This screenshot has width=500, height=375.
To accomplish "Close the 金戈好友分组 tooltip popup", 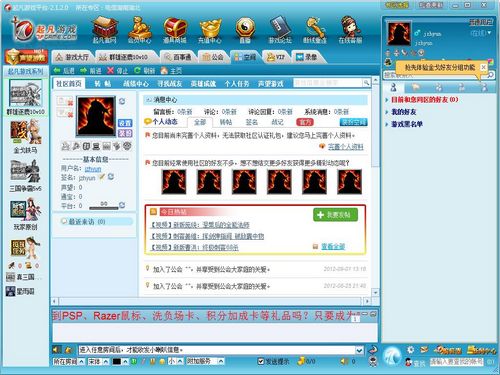I will point(483,67).
